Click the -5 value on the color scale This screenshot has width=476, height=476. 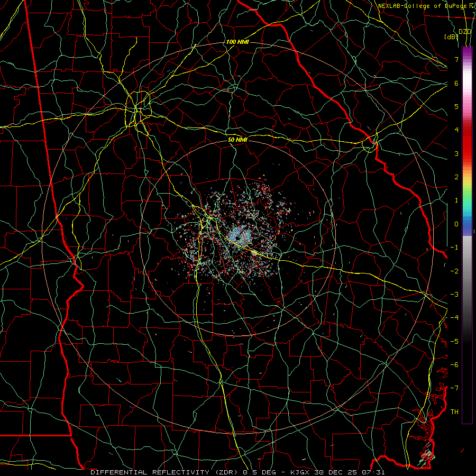[x=454, y=342]
